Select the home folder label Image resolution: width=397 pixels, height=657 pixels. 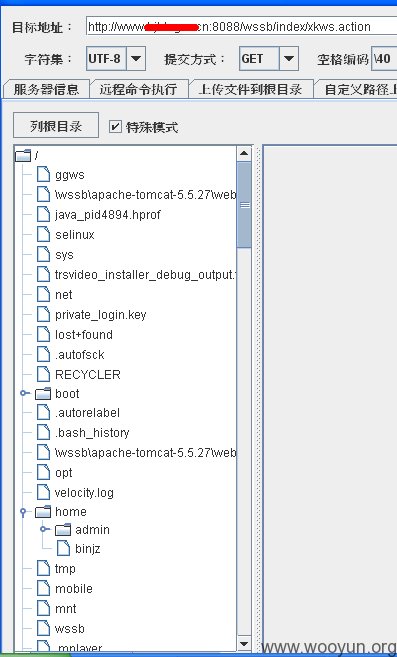pyautogui.click(x=71, y=512)
